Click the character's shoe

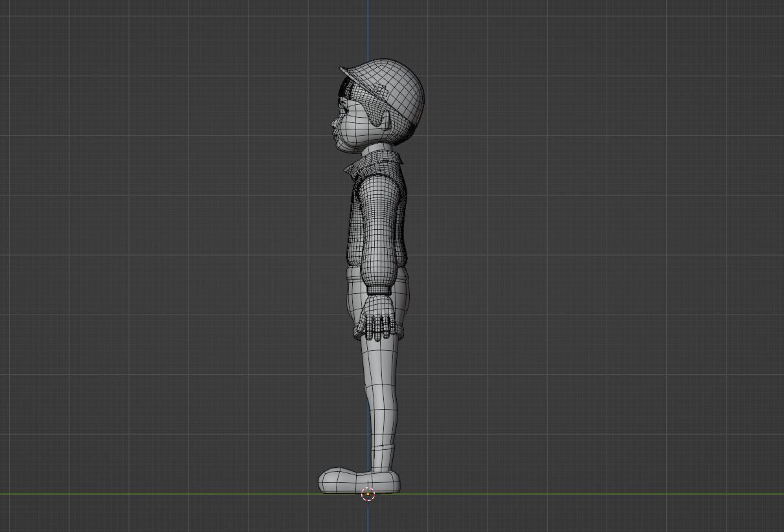pos(359,481)
